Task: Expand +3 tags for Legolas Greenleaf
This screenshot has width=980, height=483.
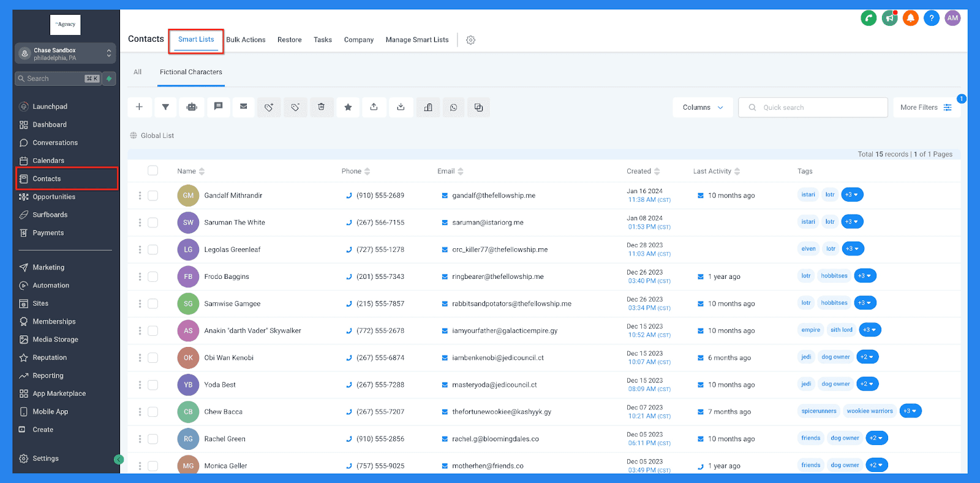Action: 852,248
